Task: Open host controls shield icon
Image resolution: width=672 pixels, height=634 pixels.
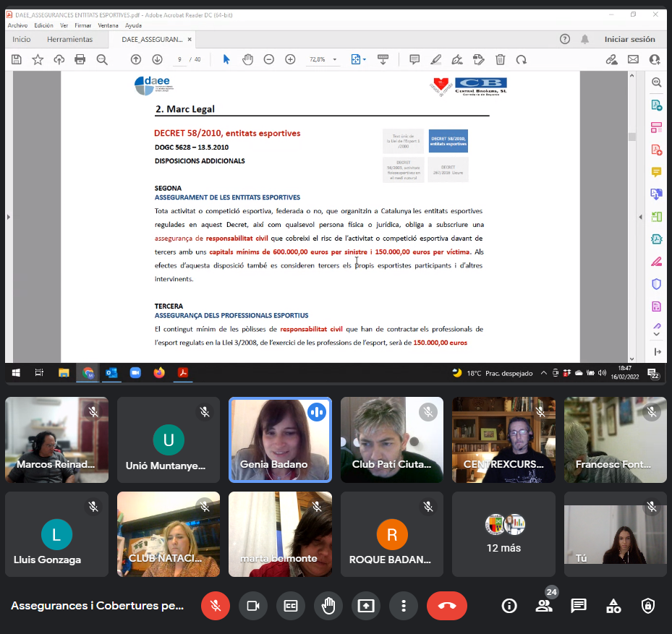Action: click(x=648, y=606)
